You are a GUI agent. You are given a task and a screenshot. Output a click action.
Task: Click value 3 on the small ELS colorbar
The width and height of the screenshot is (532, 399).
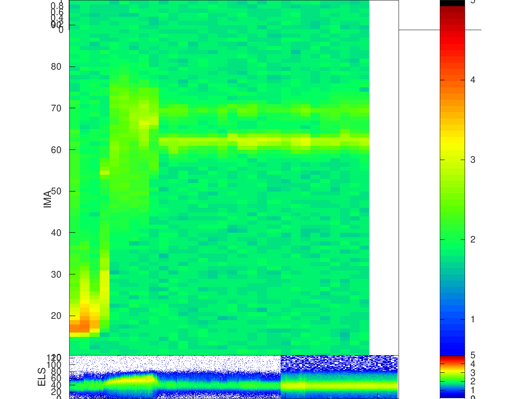click(x=473, y=373)
